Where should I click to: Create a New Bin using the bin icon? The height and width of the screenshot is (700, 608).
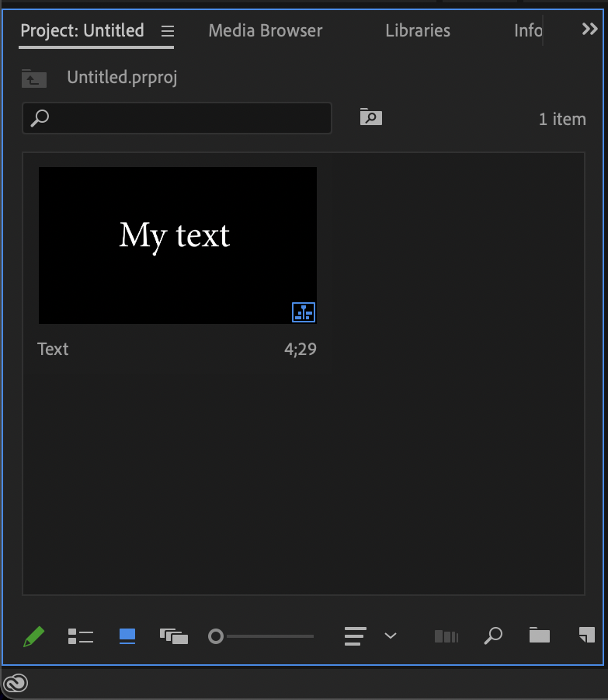[x=539, y=636]
